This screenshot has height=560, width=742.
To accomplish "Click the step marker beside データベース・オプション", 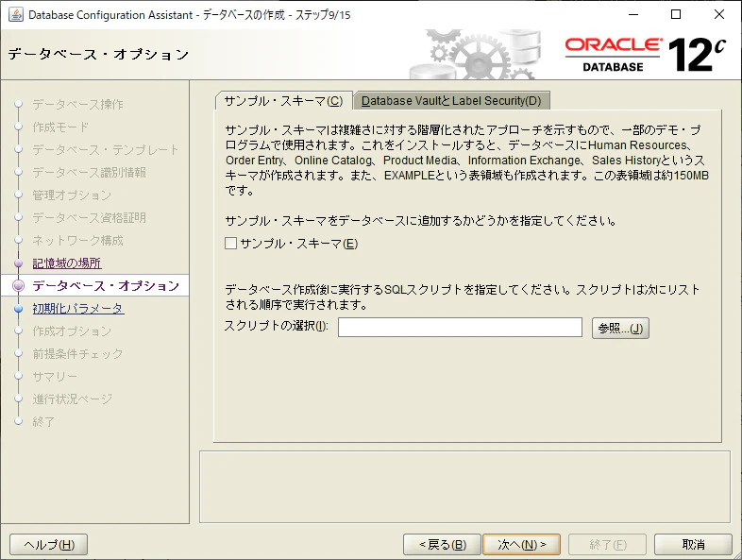I will [x=19, y=285].
